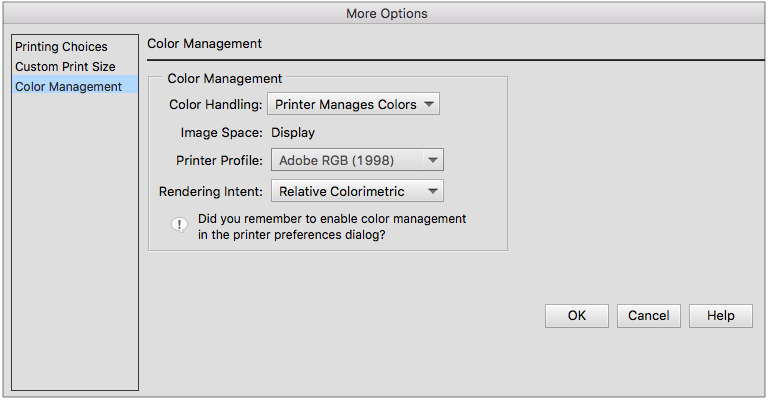
Task: Click the exclamation warning icon
Action: (x=180, y=225)
